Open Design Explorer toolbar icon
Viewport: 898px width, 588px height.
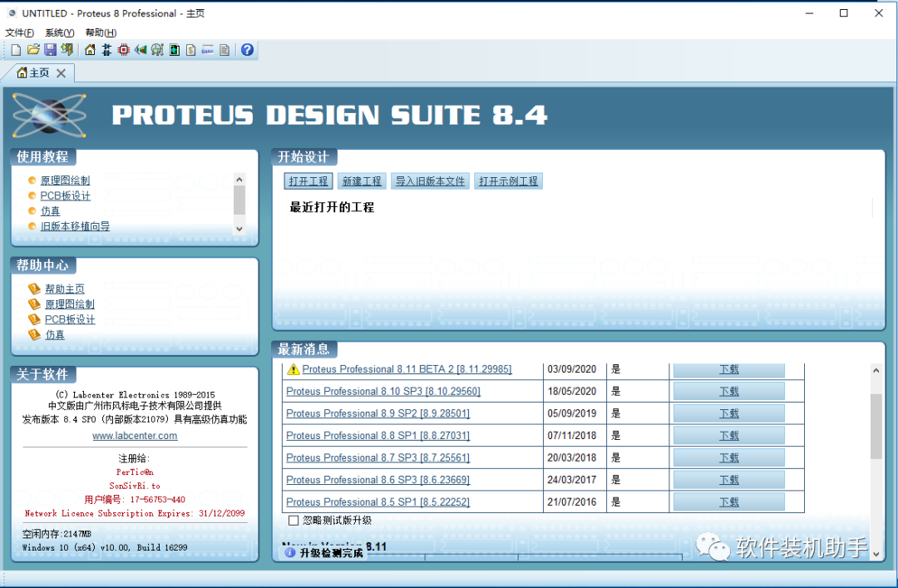[x=175, y=50]
